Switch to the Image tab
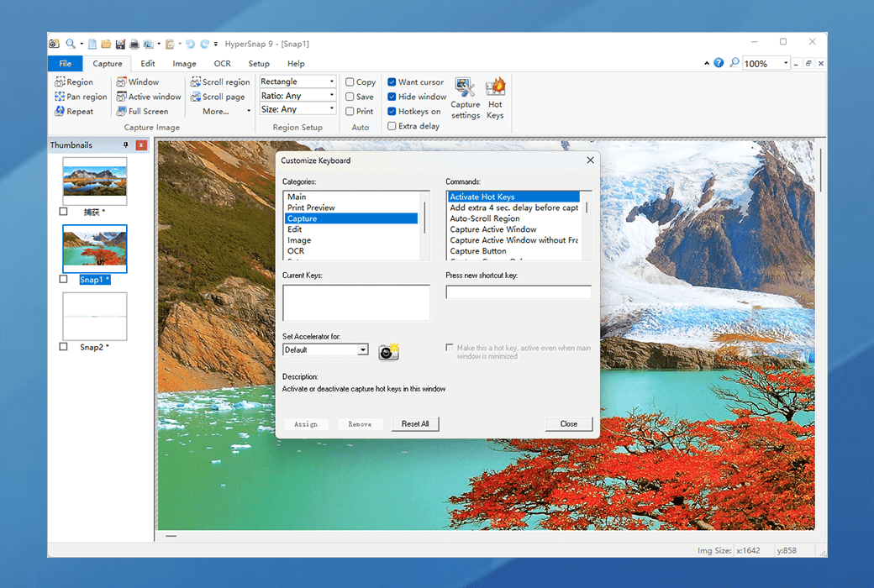 184,64
